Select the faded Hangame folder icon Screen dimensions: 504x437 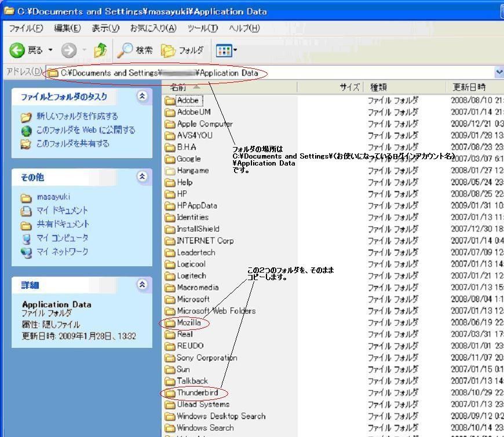[170, 171]
